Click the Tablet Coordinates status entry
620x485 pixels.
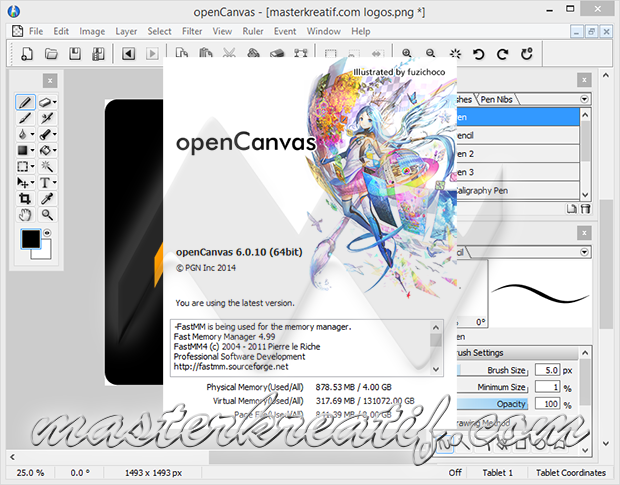pos(571,473)
